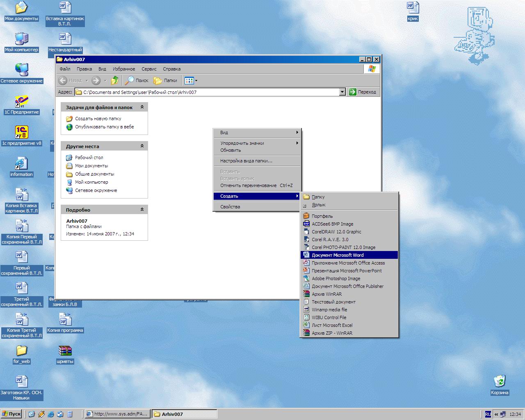The image size is (525, 420).
Task: Select Документ Microsoft Office Publisher entry
Action: 349,286
